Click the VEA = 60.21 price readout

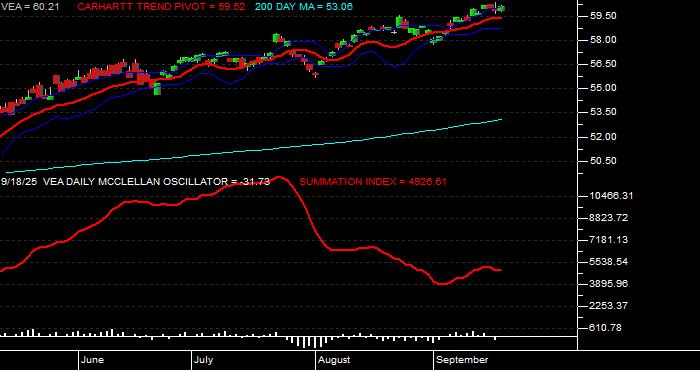30,7
